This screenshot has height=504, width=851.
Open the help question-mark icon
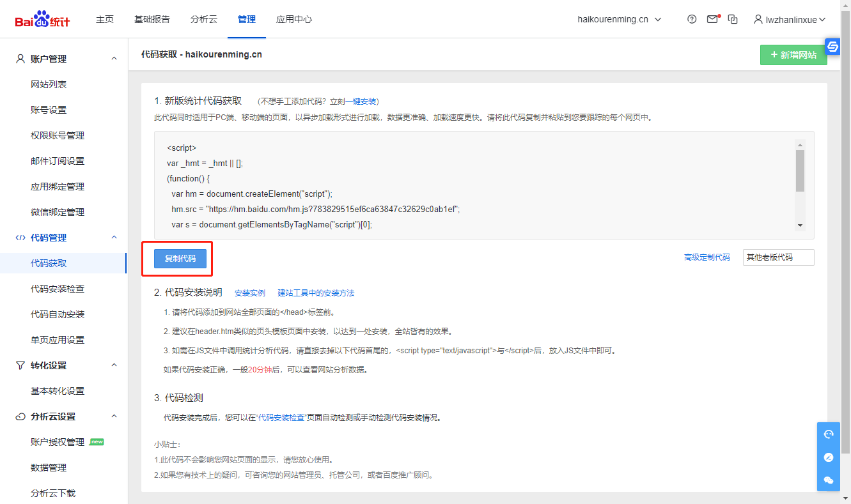point(692,19)
